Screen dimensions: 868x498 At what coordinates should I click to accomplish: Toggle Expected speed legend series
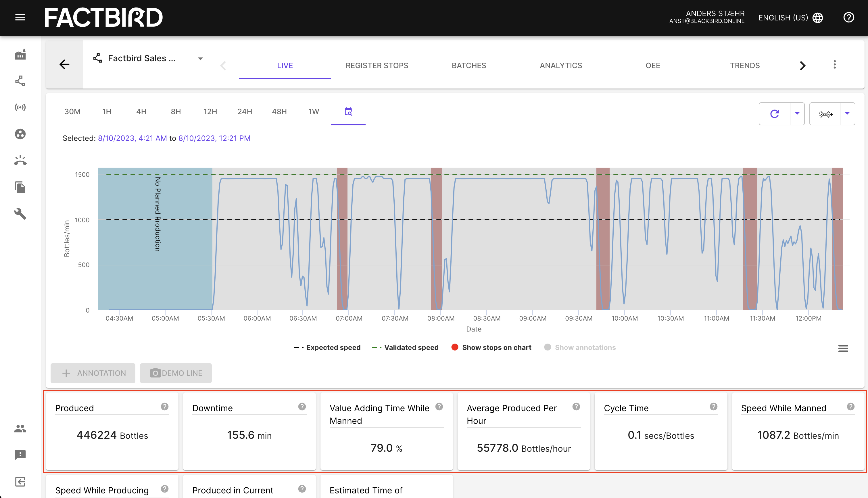pos(327,348)
